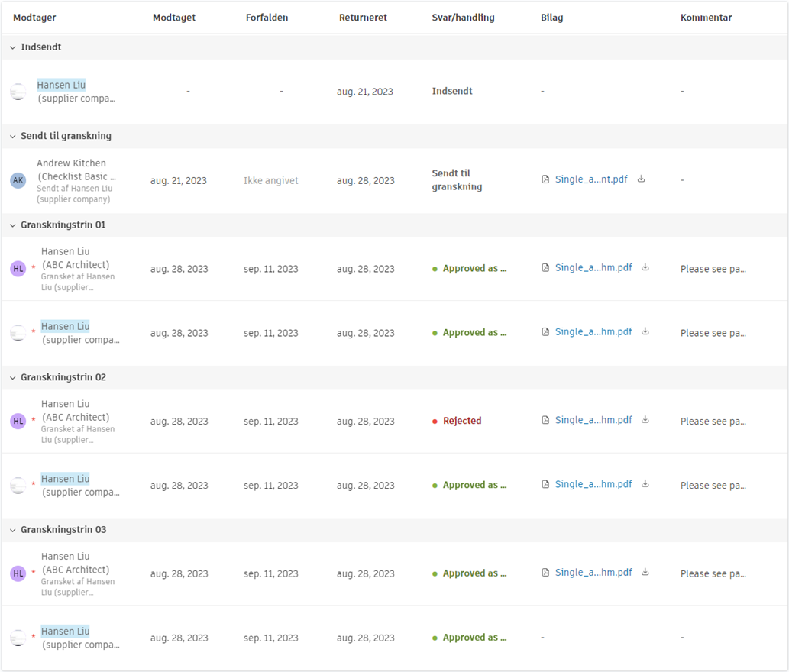Viewport: 789px width, 672px height.
Task: Download the attachment of the Rejected row
Action: pos(645,420)
